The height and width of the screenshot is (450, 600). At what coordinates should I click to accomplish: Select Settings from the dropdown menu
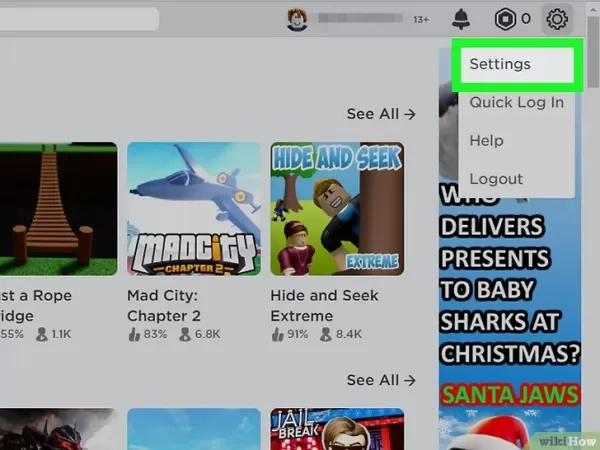point(517,64)
